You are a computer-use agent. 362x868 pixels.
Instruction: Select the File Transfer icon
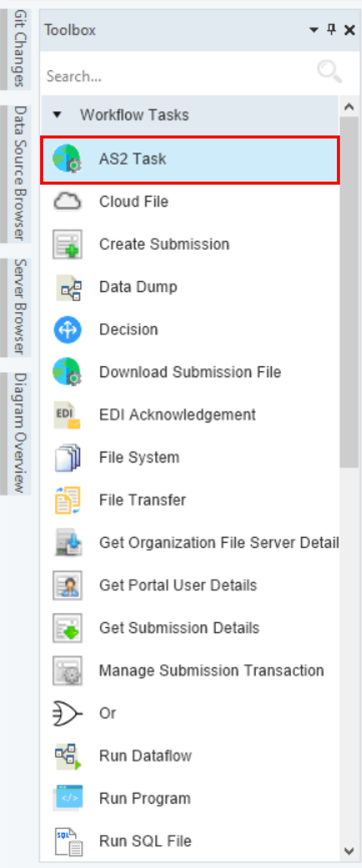67,500
